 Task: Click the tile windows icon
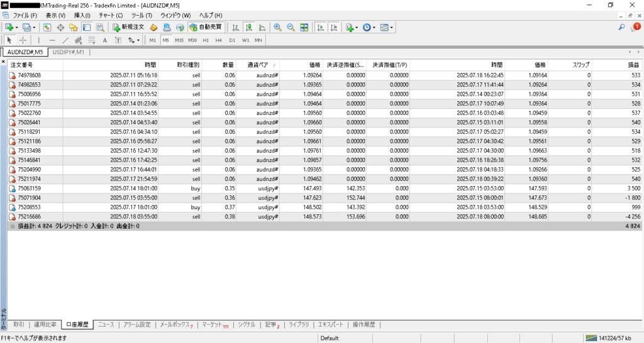coord(304,28)
